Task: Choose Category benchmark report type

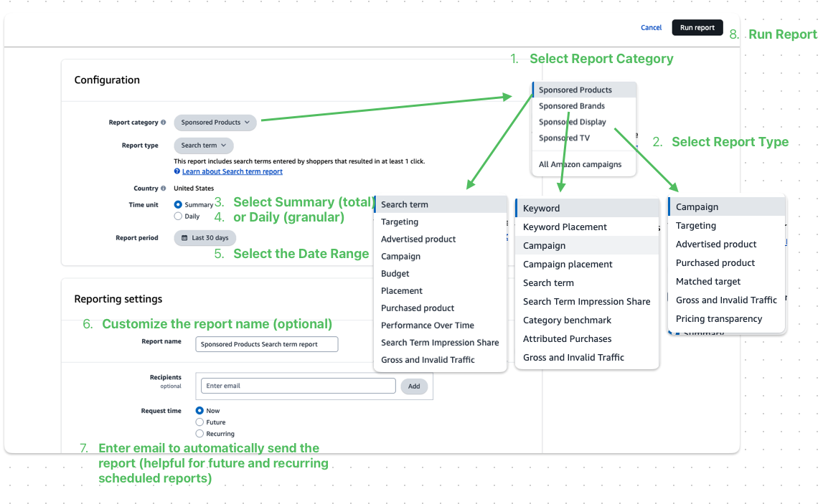Action: (x=588, y=320)
